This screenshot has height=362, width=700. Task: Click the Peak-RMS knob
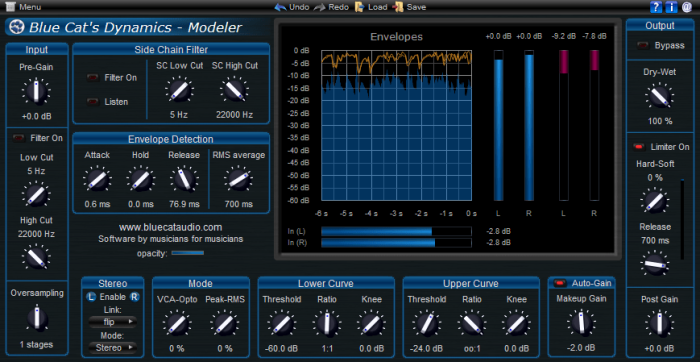click(225, 324)
